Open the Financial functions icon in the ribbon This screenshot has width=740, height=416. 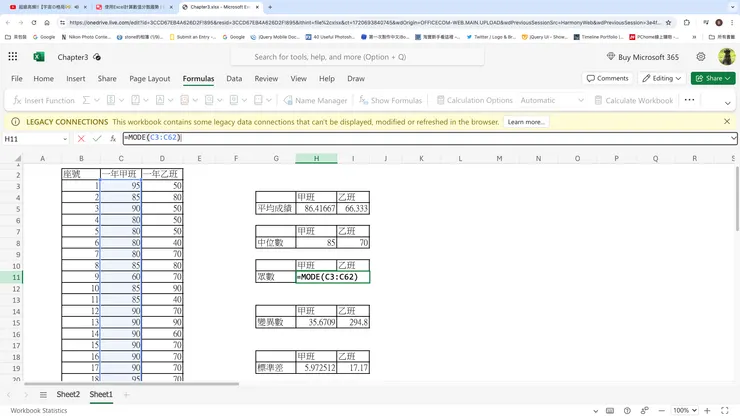(111, 100)
